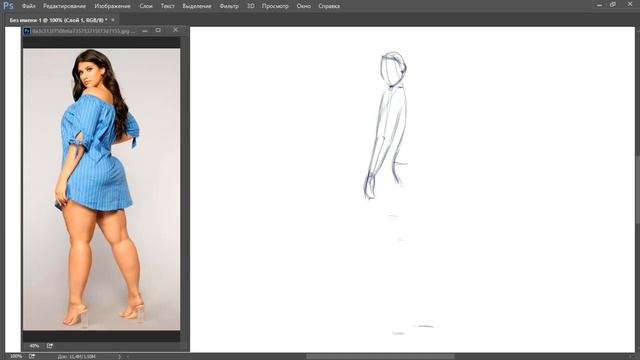Viewport: 640px width, 360px height.
Task: Click the 40% zoom field in reference window
Action: pyautogui.click(x=34, y=346)
